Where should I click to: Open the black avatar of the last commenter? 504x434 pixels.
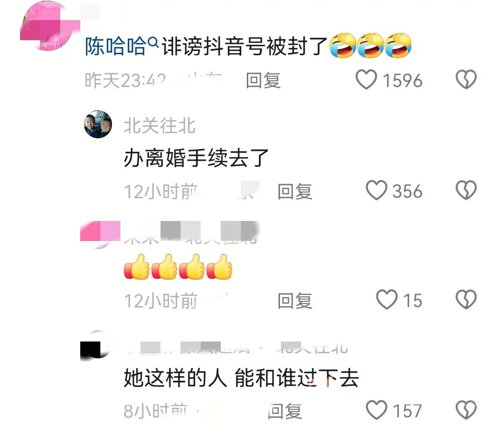click(x=96, y=345)
